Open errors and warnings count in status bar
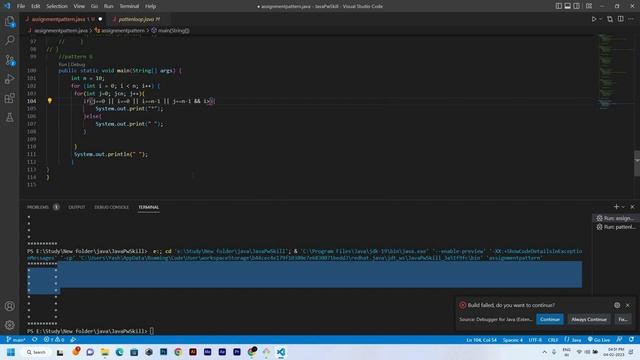 coord(54,340)
